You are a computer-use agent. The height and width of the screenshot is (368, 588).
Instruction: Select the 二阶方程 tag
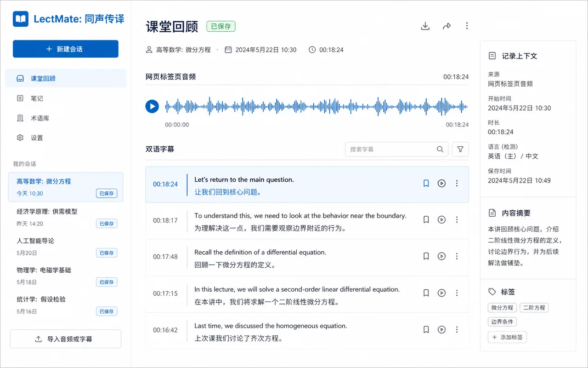(534, 308)
